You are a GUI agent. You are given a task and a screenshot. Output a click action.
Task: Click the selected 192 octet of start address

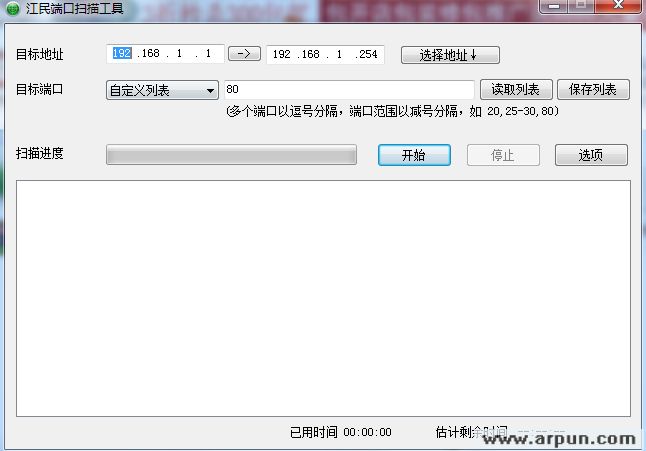coord(122,54)
